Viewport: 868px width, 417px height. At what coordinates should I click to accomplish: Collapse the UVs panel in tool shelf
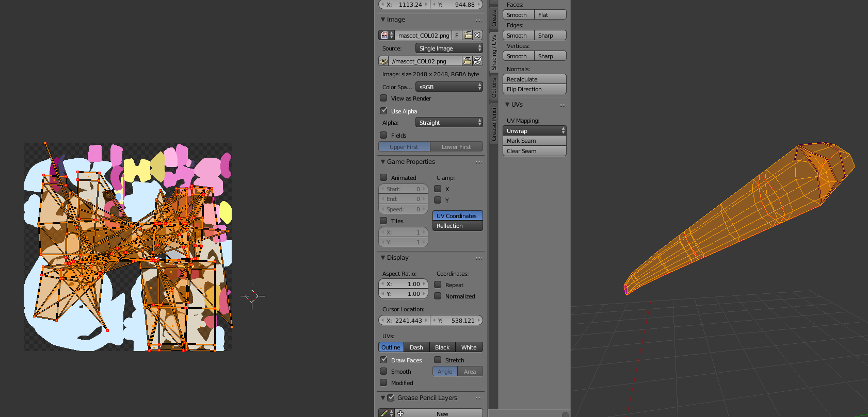click(507, 105)
